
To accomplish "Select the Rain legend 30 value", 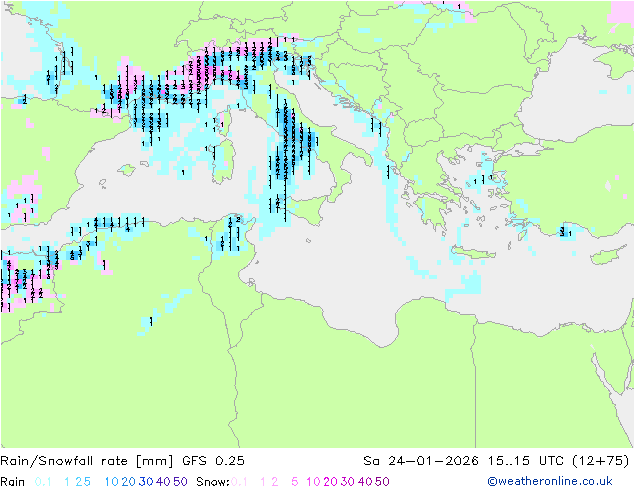I will pos(146,482).
